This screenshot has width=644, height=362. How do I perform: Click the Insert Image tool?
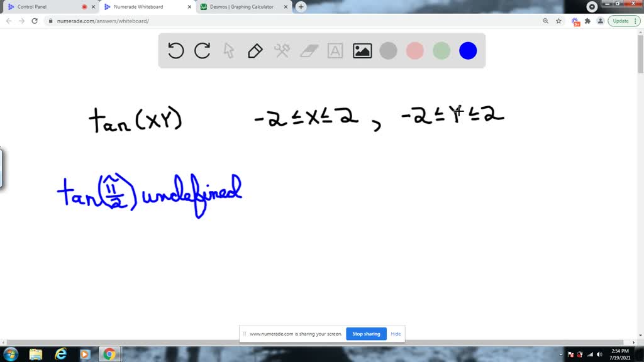[361, 50]
